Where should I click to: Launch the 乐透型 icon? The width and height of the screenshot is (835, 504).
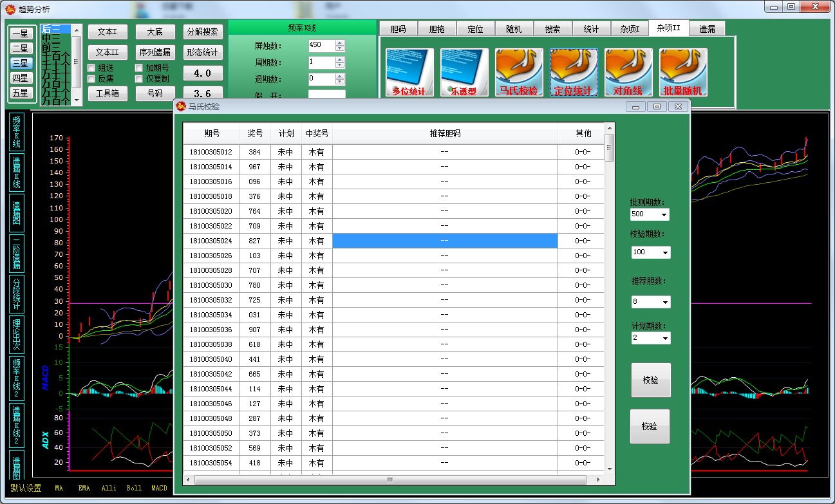click(464, 72)
